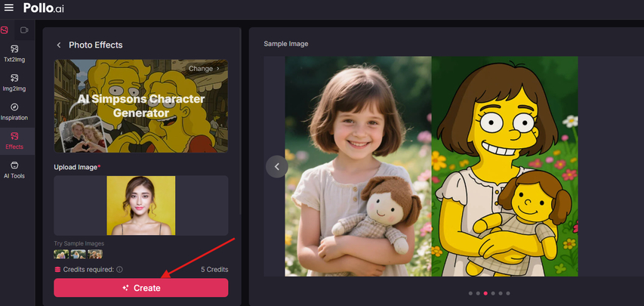Open the hamburger menu beside Pollo.ai
The width and height of the screenshot is (644, 306).
click(x=8, y=8)
